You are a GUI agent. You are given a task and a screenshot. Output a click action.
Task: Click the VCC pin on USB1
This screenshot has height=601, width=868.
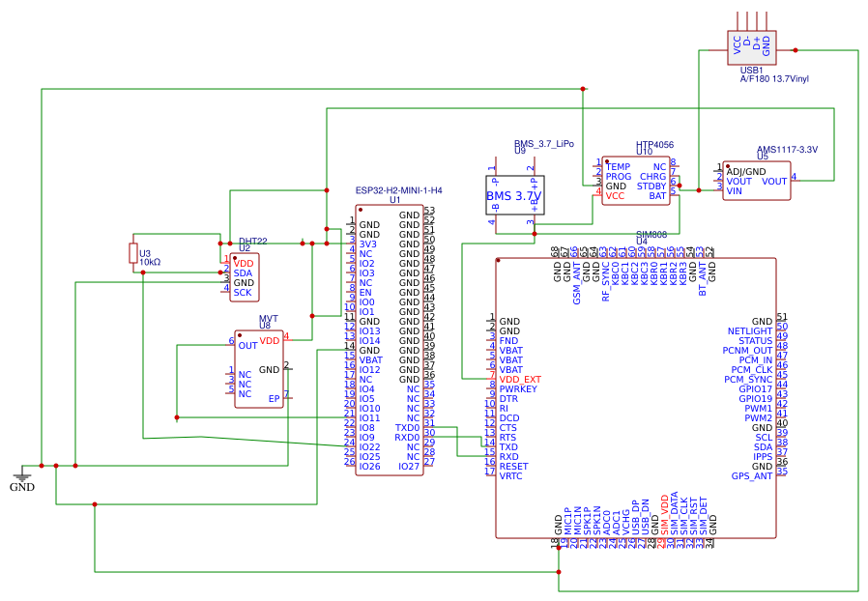[737, 45]
